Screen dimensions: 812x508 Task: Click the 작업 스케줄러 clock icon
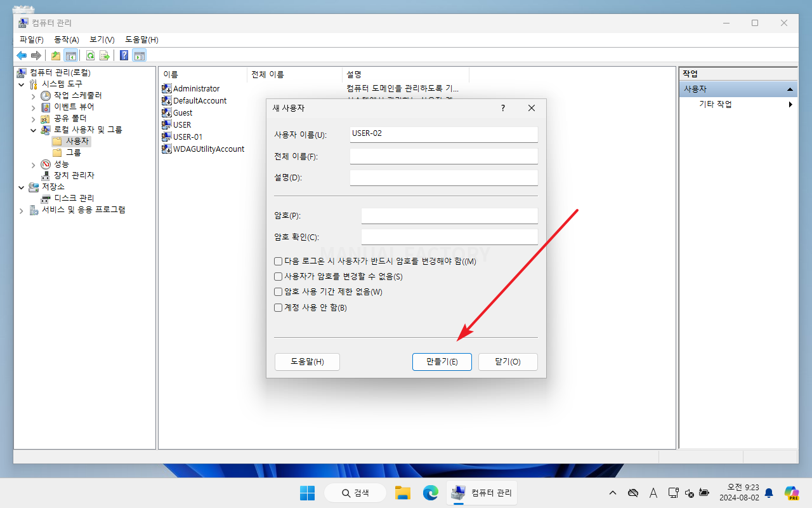tap(45, 95)
